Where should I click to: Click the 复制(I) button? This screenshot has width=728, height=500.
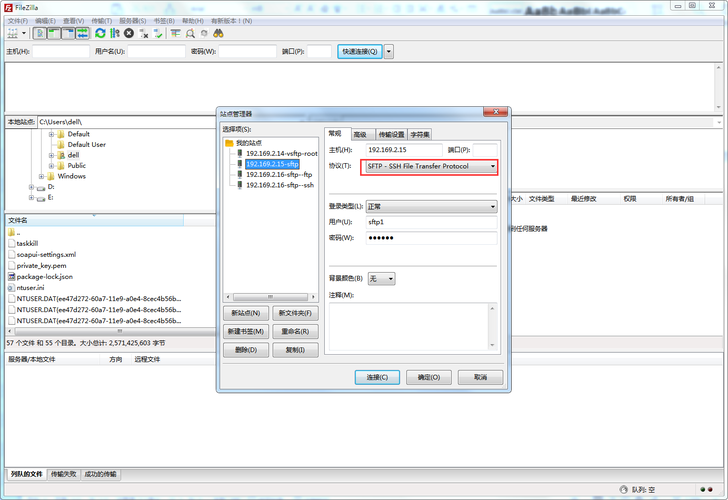tap(295, 350)
